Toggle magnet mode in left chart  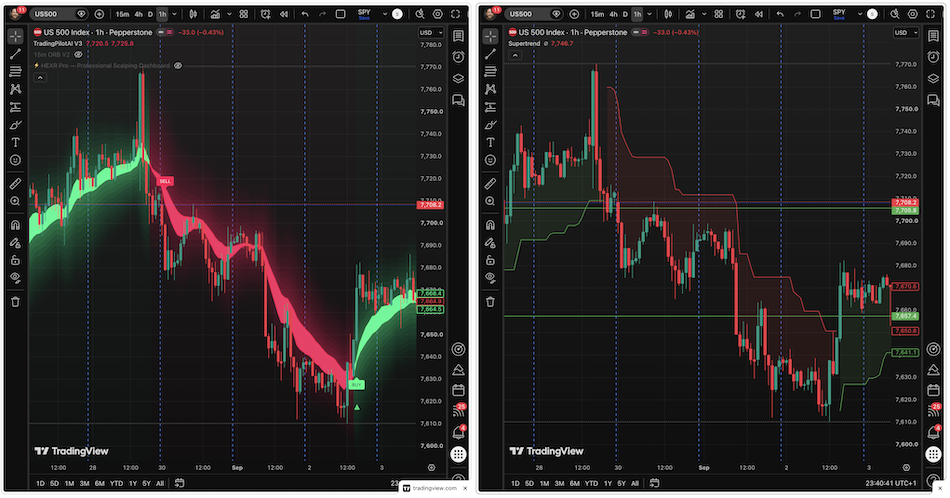[15, 225]
